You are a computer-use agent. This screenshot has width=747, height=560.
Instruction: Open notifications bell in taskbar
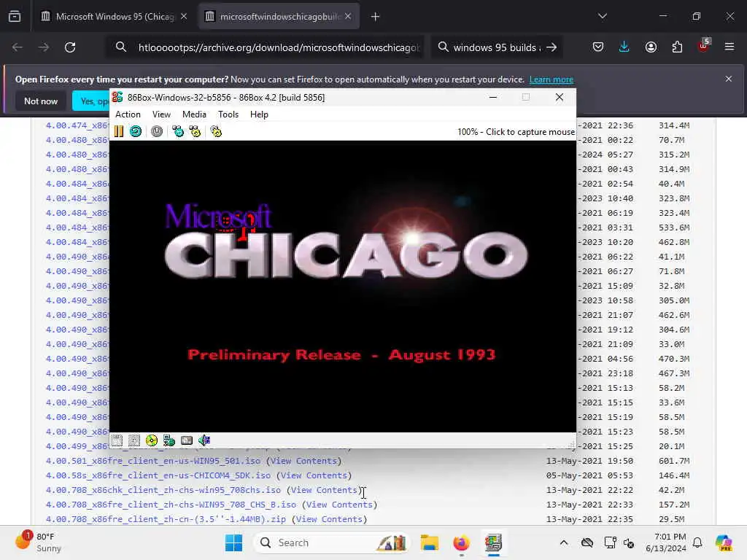pyautogui.click(x=697, y=542)
